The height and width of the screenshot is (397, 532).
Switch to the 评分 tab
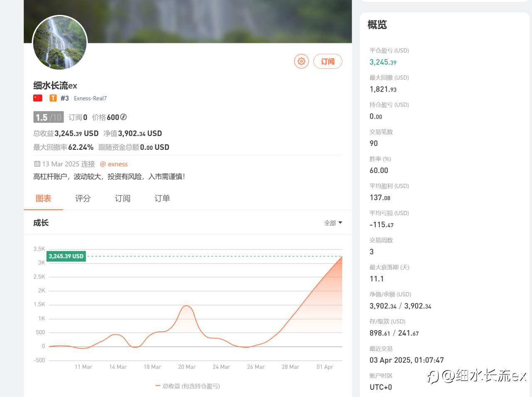83,198
